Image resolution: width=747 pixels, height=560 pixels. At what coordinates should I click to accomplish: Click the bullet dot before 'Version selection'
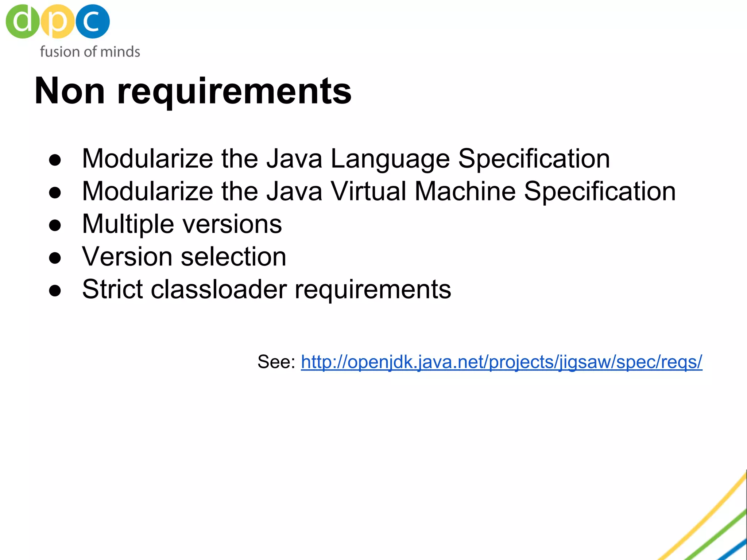point(55,258)
